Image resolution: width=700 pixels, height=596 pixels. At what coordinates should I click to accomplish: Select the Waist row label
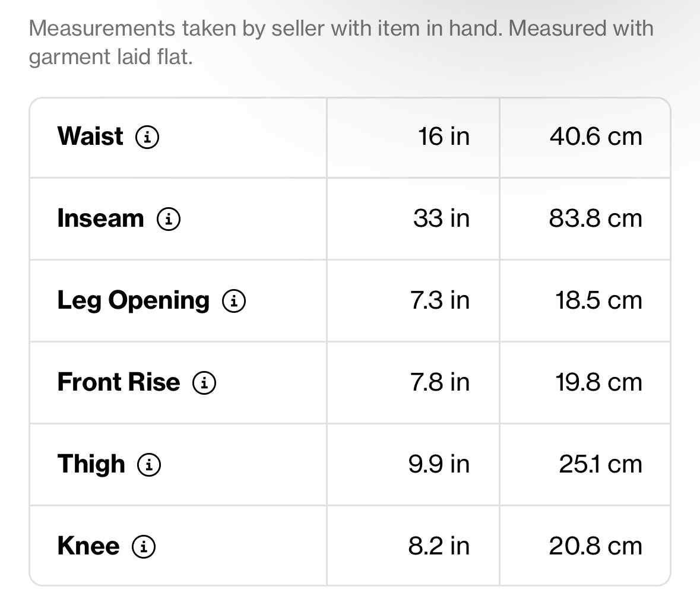tap(90, 136)
